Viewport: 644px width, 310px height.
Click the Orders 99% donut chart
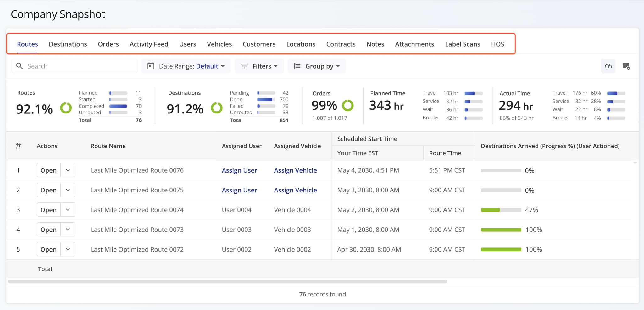pos(347,105)
